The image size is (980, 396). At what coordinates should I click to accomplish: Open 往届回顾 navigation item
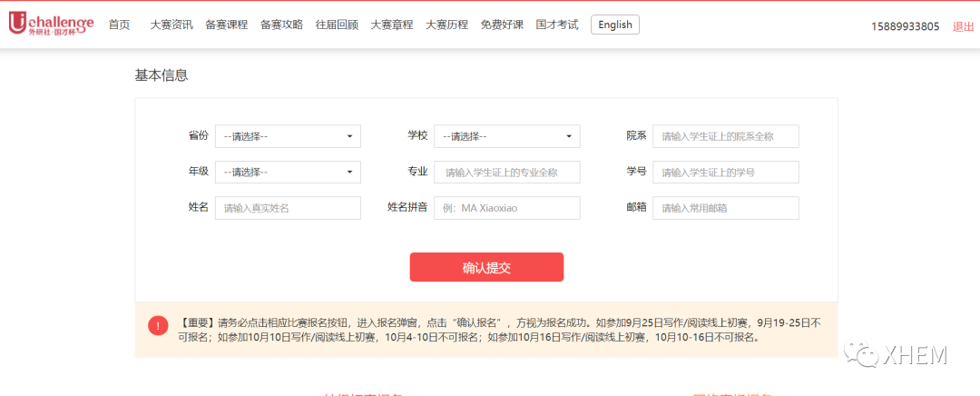(337, 25)
